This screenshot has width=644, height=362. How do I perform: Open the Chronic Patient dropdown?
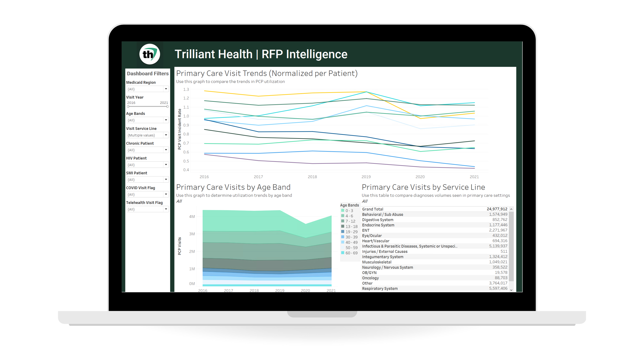148,150
